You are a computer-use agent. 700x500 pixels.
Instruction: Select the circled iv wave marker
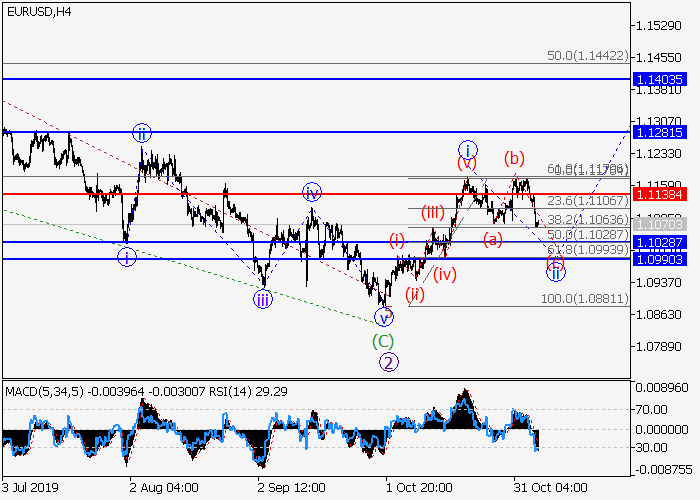point(312,192)
